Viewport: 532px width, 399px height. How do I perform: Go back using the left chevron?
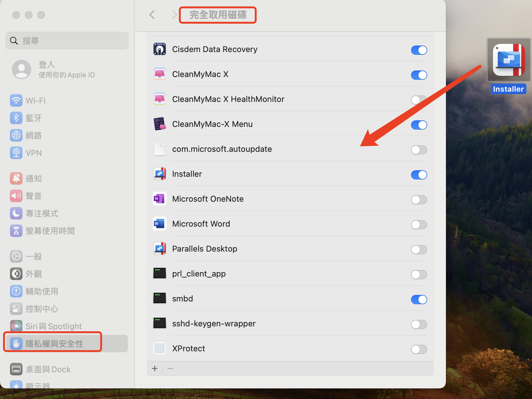(152, 15)
